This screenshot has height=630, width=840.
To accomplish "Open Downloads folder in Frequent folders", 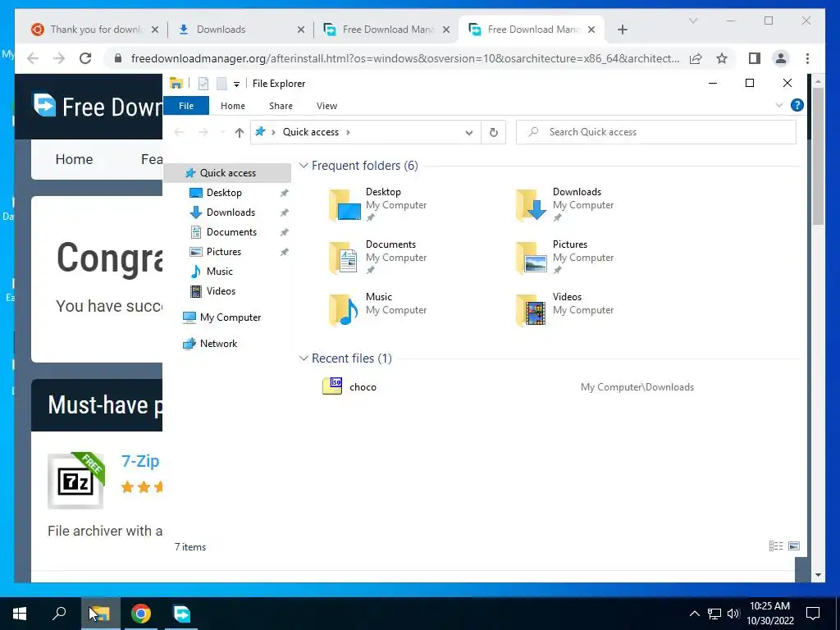I will tap(565, 204).
